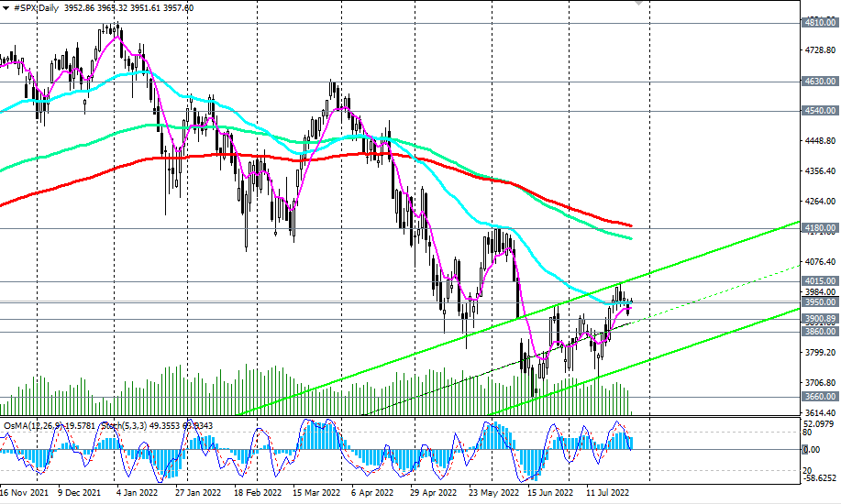Image resolution: width=841 pixels, height=504 pixels.
Task: Select the 4180.00 resistance level label
Action: click(x=820, y=228)
